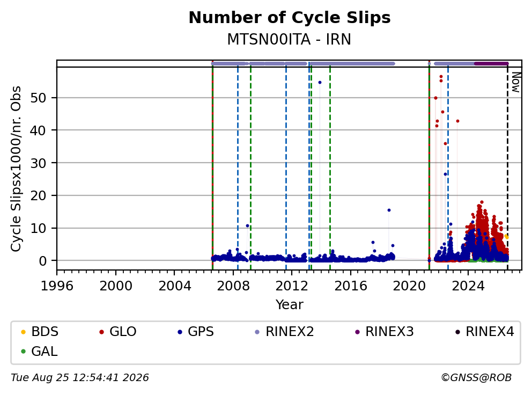Click the RINEX2 lavender legend marker

tap(257, 332)
